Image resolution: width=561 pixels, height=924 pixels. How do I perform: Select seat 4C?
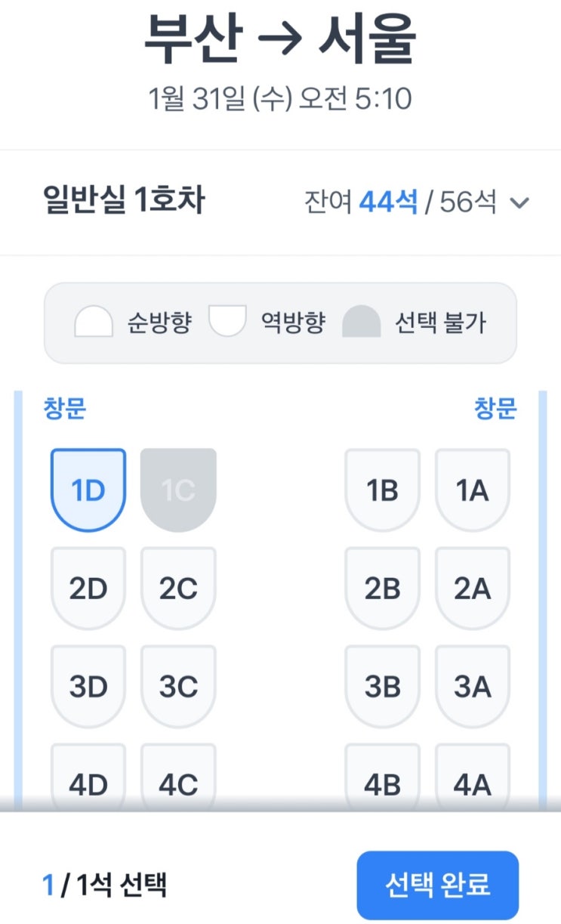pyautogui.click(x=178, y=782)
